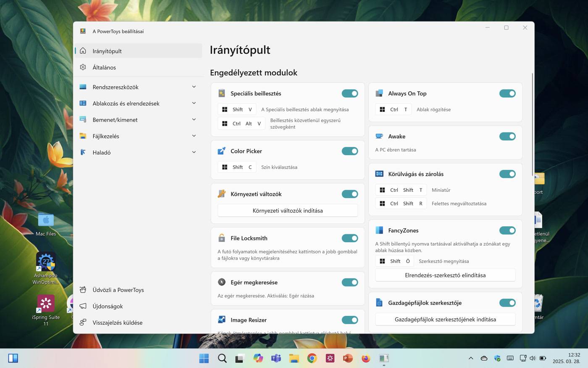The width and height of the screenshot is (588, 368).
Task: Disable Egér megkeresése switch
Action: coord(350,282)
